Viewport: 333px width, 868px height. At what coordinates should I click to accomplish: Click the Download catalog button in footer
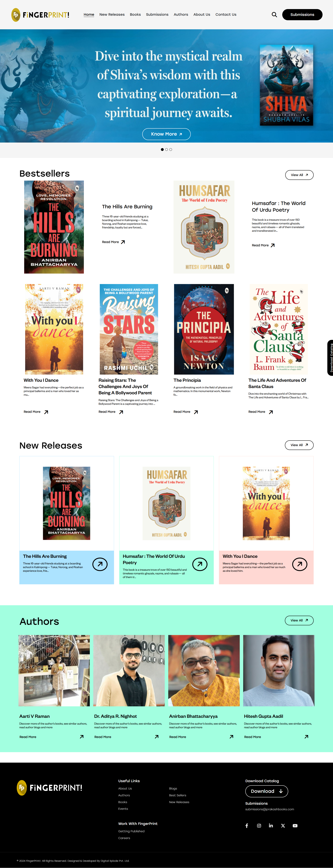click(x=267, y=791)
